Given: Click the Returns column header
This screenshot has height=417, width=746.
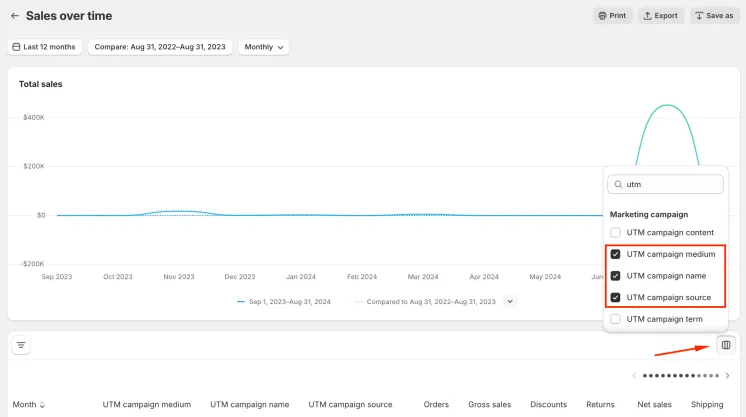Looking at the screenshot, I should (600, 405).
